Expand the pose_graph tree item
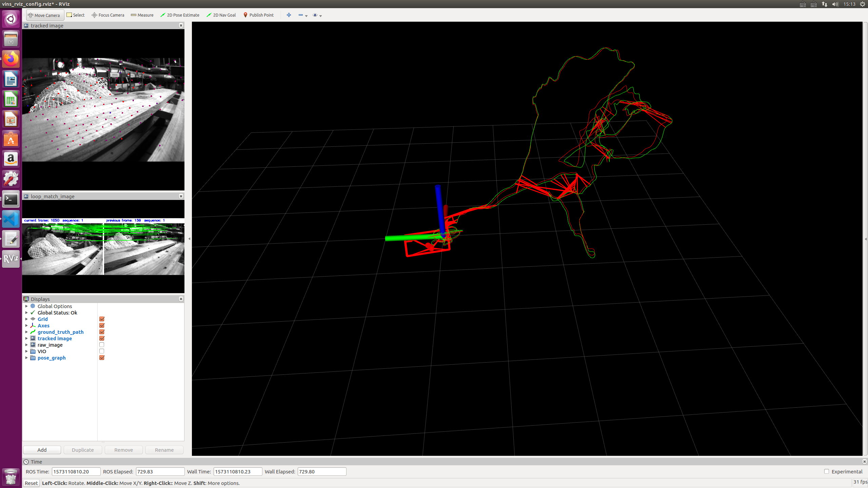The height and width of the screenshot is (488, 868). pos(26,358)
